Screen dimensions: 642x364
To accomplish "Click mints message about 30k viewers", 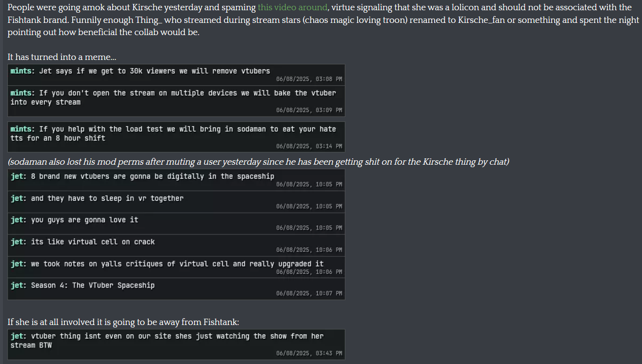I will pyautogui.click(x=176, y=75).
